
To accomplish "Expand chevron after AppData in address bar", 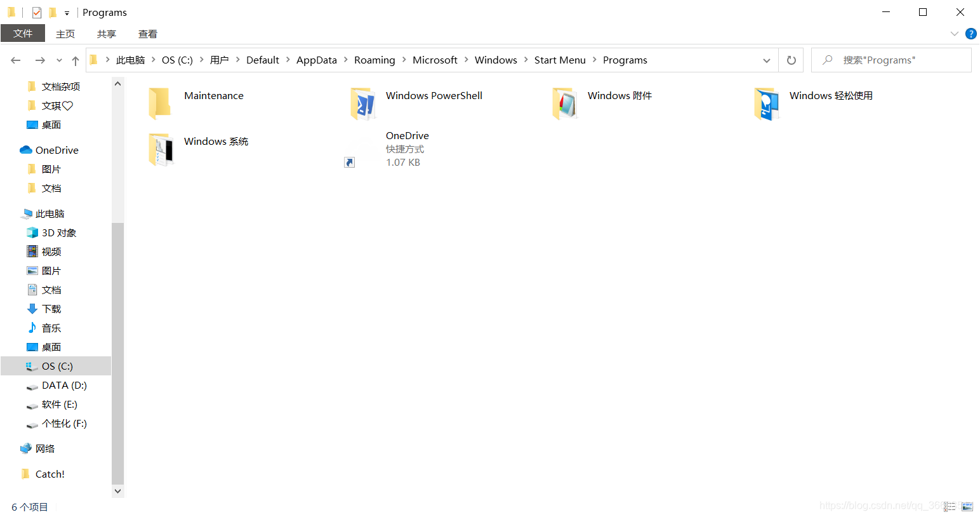I will click(346, 60).
